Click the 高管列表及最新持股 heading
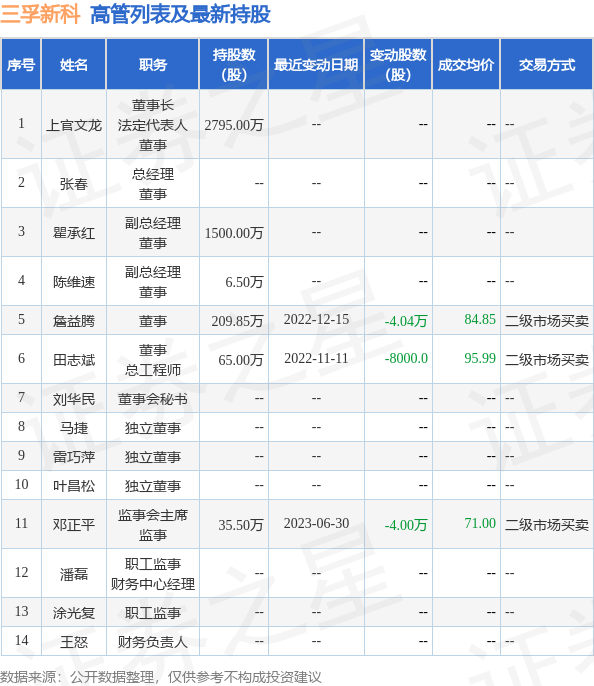The width and height of the screenshot is (594, 686). coord(180,14)
